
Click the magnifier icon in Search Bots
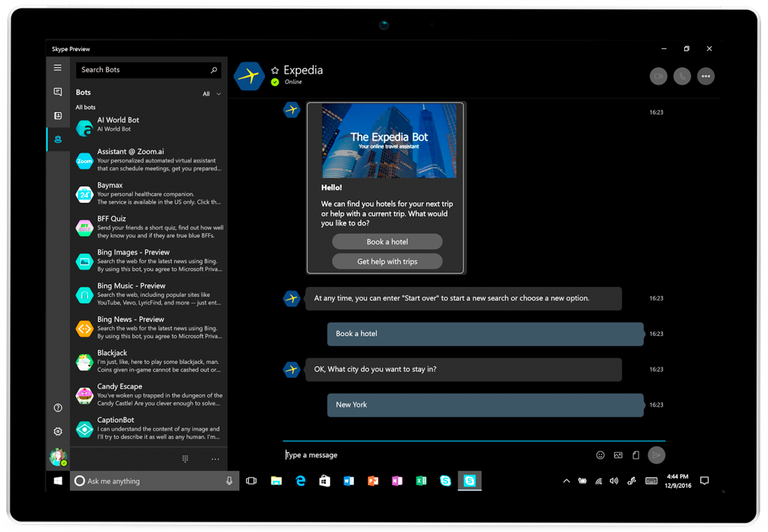pyautogui.click(x=214, y=70)
